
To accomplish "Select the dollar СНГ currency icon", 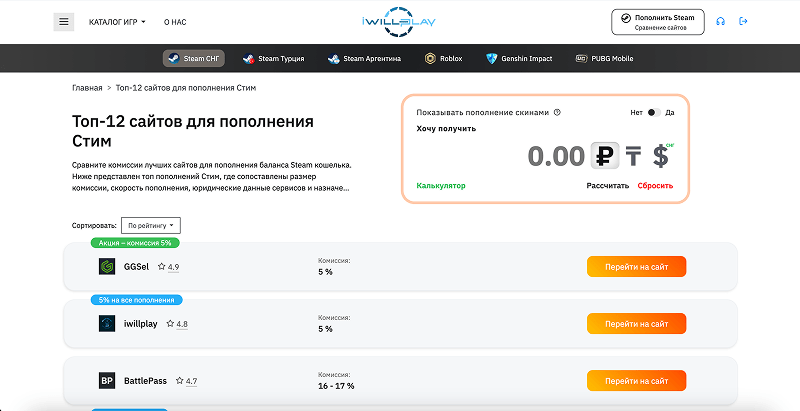I will pos(662,156).
